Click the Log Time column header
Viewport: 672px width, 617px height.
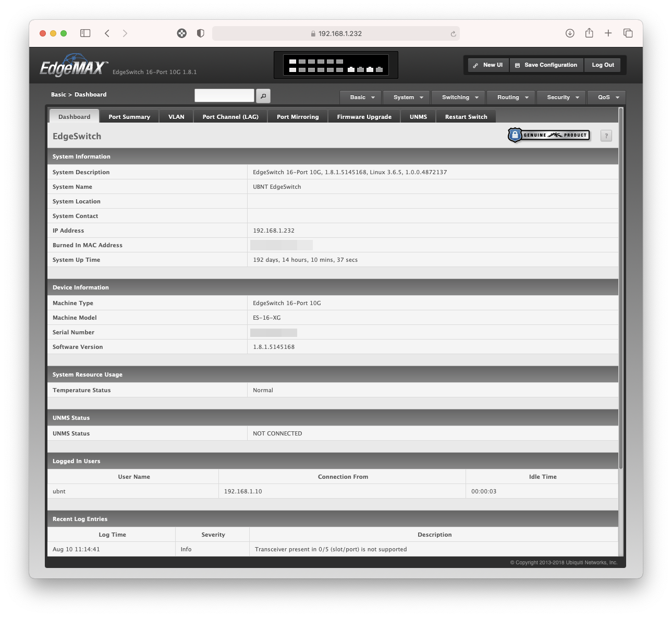click(112, 535)
